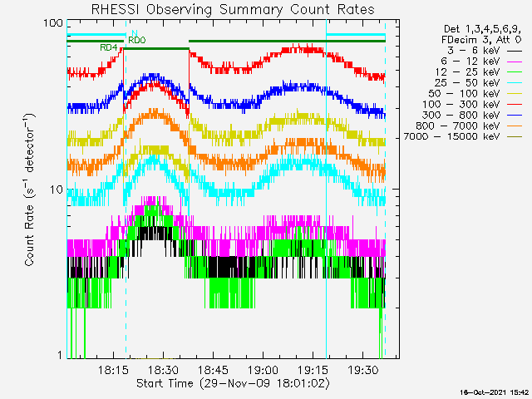Click the black line swatch for 3 - 6 keV

coord(515,51)
